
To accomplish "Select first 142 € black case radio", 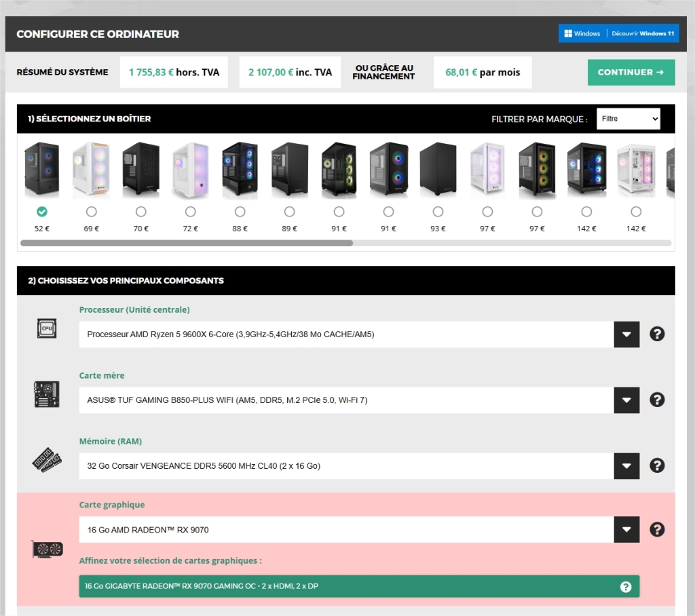I will click(586, 212).
